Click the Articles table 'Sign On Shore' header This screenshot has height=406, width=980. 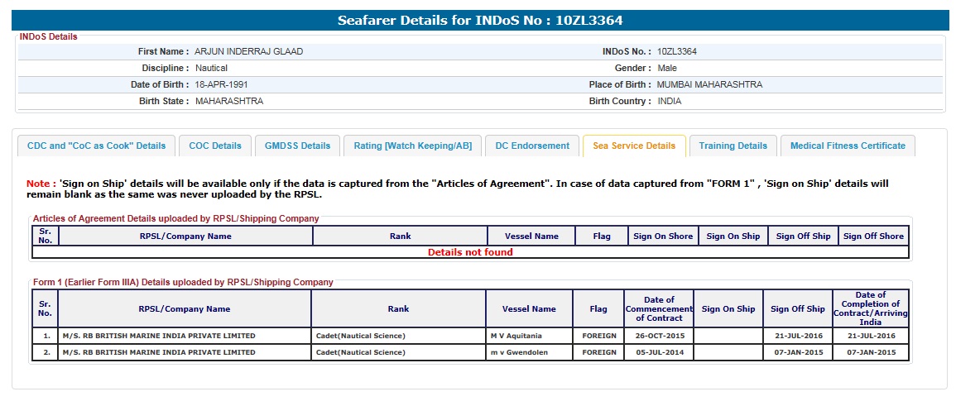663,236
